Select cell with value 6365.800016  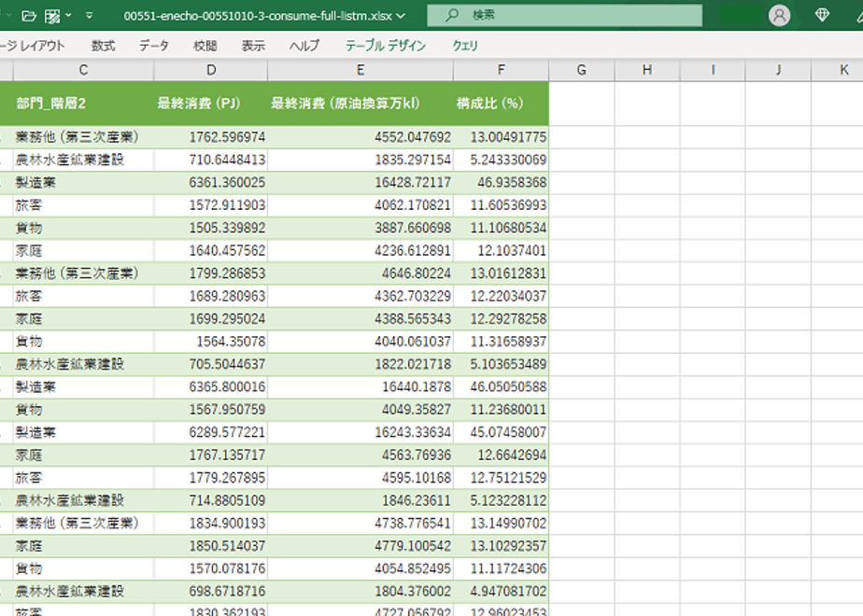pos(211,386)
